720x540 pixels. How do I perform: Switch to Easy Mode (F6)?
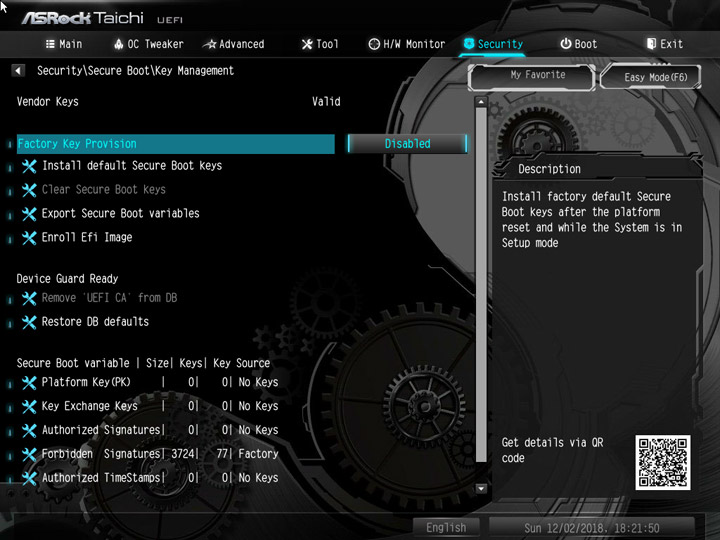coord(651,77)
